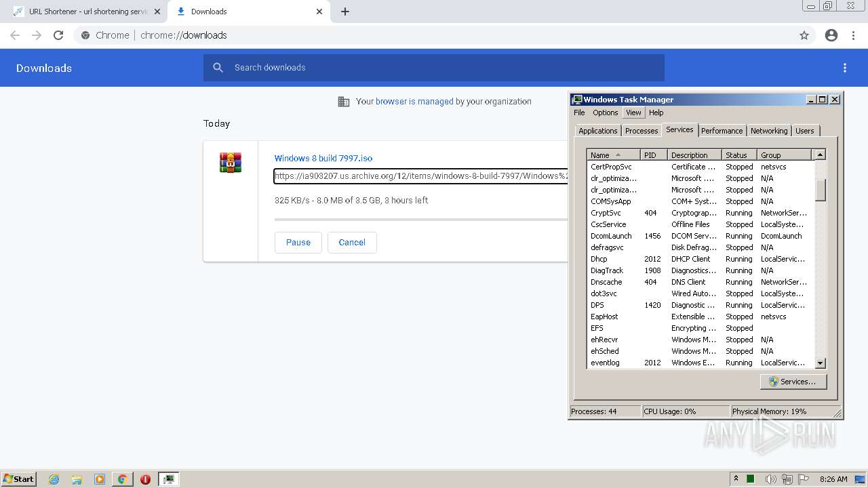The height and width of the screenshot is (488, 868).
Task: Click the services list scroll down arrow
Action: pyautogui.click(x=820, y=363)
